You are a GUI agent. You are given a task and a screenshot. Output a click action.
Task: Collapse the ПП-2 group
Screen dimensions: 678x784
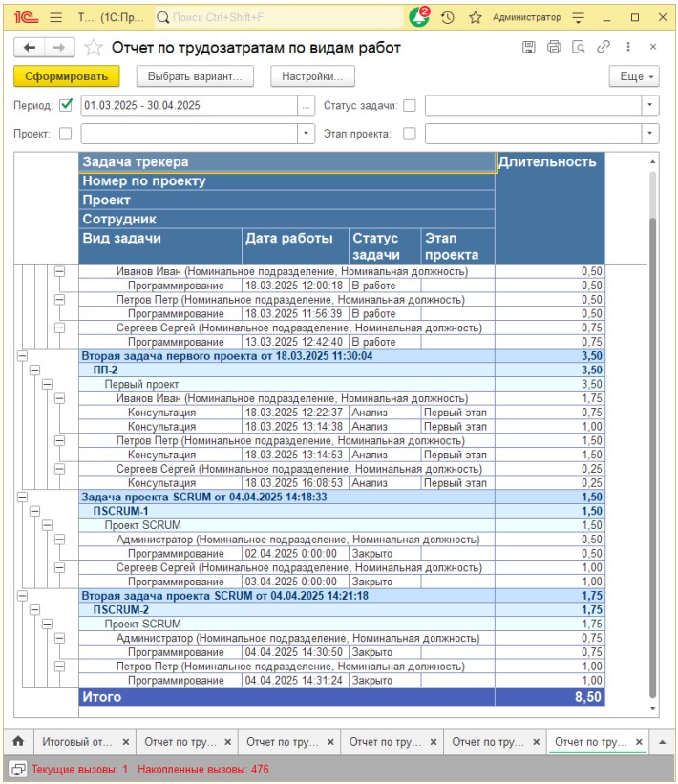click(x=34, y=370)
